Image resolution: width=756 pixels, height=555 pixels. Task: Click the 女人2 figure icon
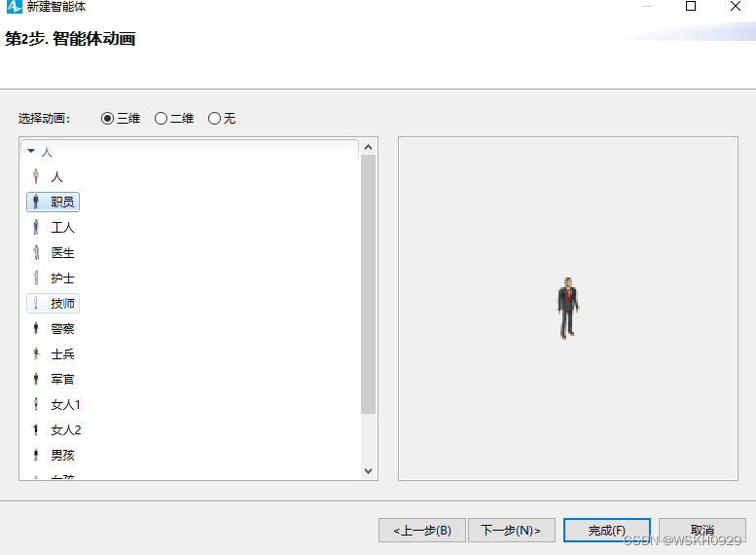[36, 429]
